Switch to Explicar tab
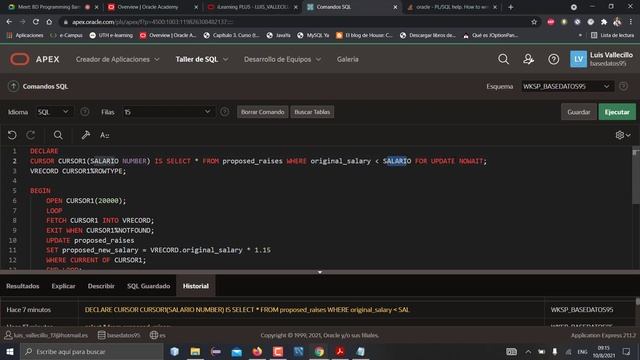Image resolution: width=640 pixels, height=360 pixels. pyautogui.click(x=63, y=286)
